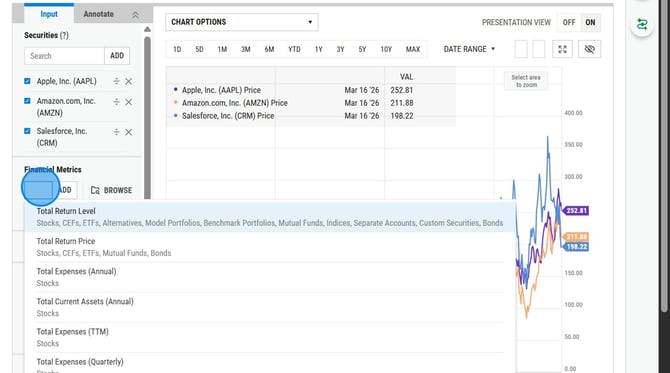Screen dimensions: 670x373
Task: Select the 1M time range
Action: (222, 49)
